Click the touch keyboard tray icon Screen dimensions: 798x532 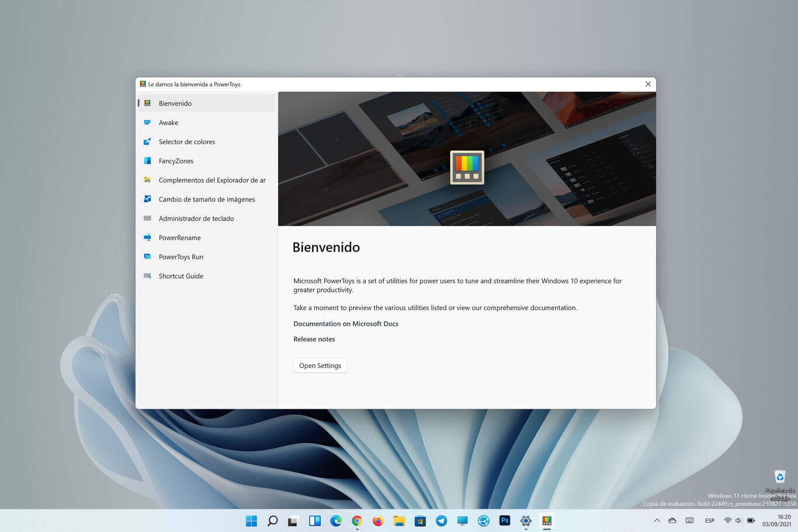tap(689, 520)
